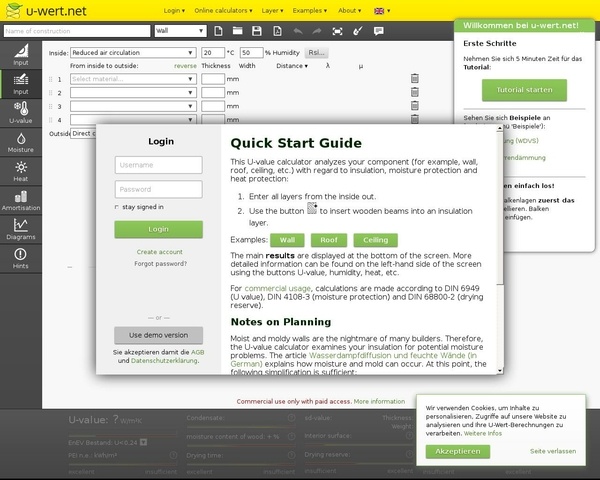Open the Diagrams sidebar panel

pyautogui.click(x=20, y=229)
